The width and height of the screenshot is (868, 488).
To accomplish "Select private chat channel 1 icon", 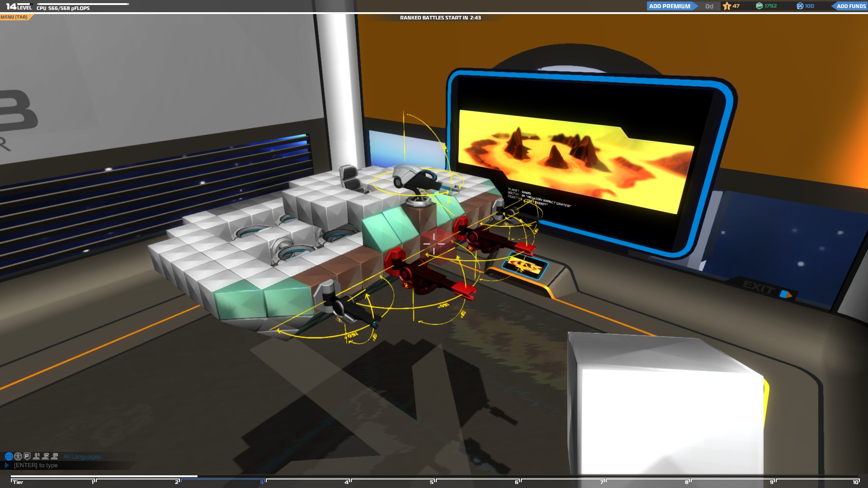I will coord(36,456).
